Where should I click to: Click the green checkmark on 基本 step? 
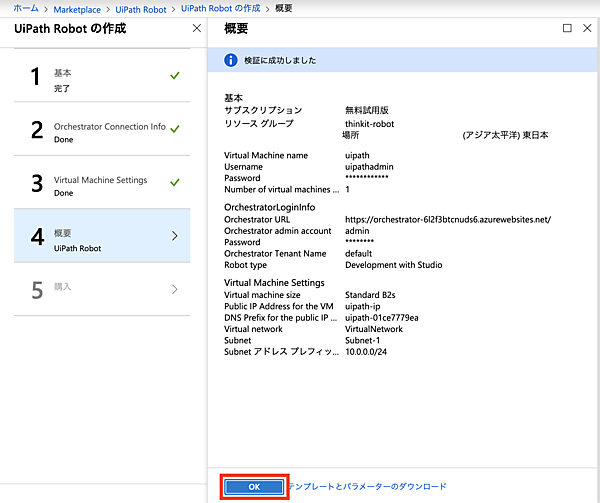175,75
